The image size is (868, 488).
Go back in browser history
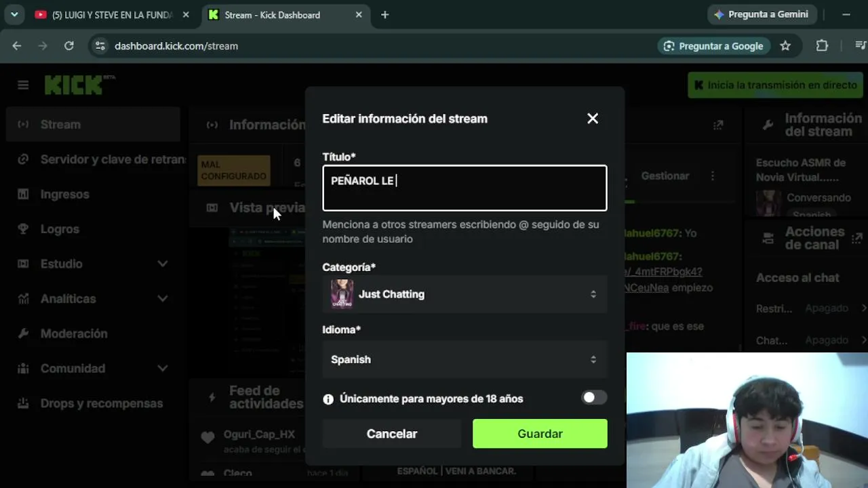pos(17,46)
